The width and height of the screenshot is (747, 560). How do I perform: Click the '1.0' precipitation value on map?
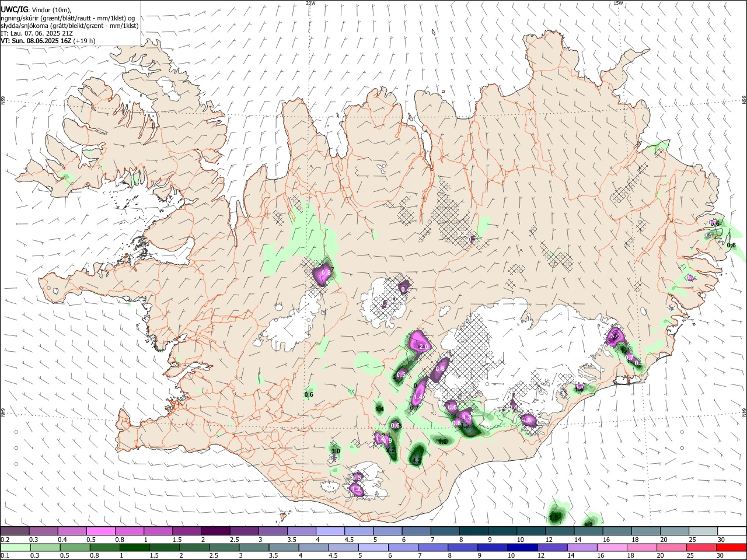(x=336, y=451)
